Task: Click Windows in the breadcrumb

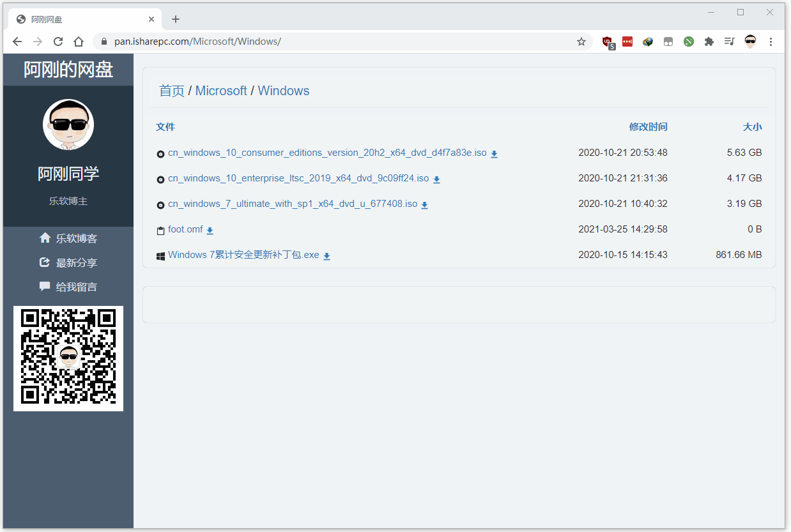Action: pyautogui.click(x=284, y=91)
